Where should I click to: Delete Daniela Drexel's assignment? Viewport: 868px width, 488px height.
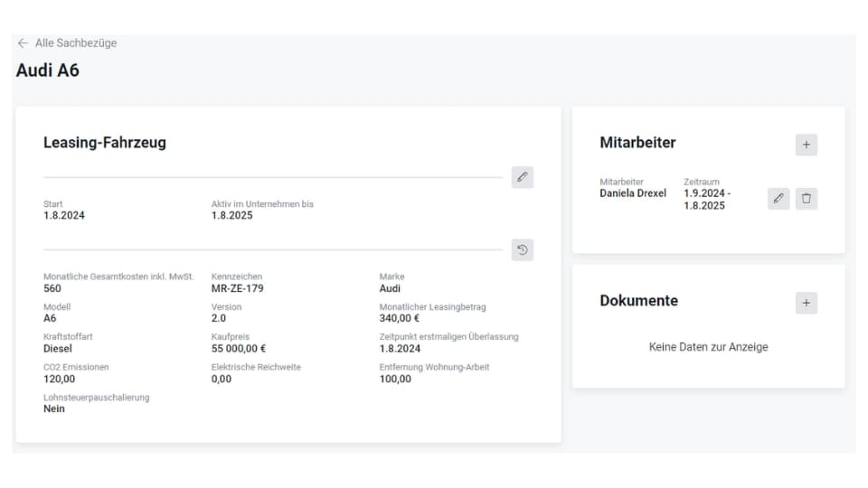806,199
